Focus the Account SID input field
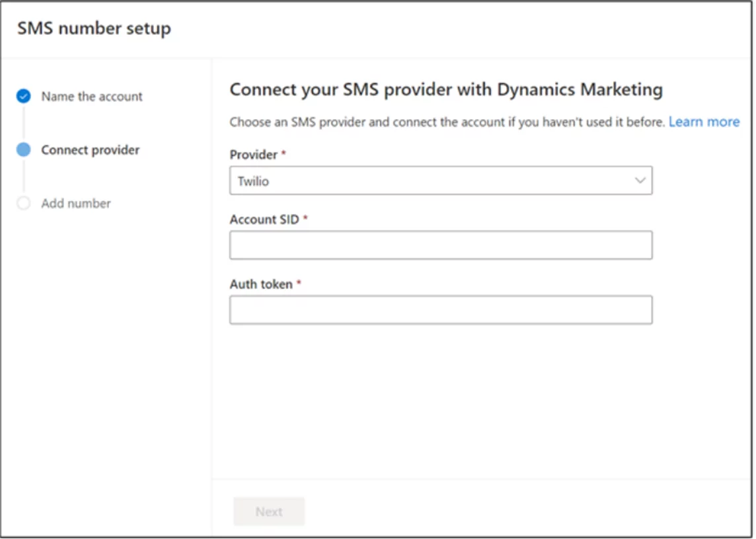Screen dimensions: 756x539 [441, 245]
